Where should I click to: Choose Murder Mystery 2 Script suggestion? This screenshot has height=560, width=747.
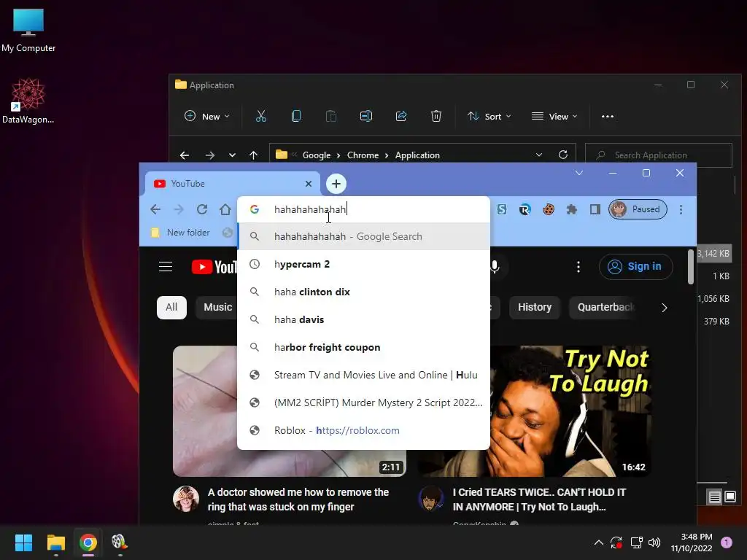click(x=363, y=402)
